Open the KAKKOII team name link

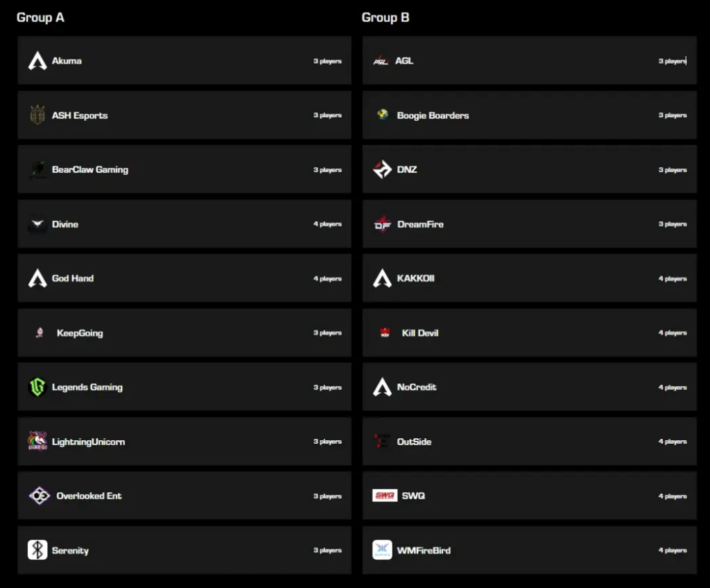[x=416, y=279]
